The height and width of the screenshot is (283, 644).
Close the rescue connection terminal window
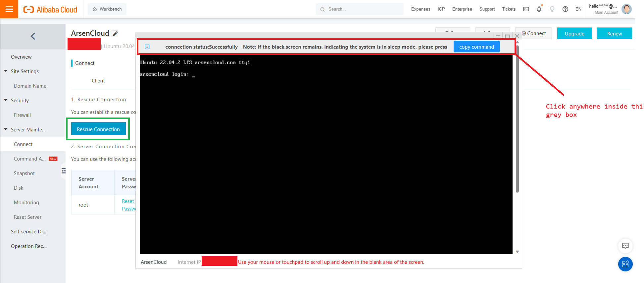(x=517, y=36)
